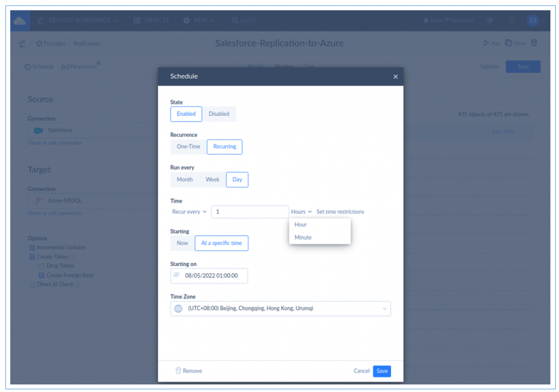This screenshot has height=392, width=559.
Task: Click the Remove trash icon in dialog
Action: (179, 371)
